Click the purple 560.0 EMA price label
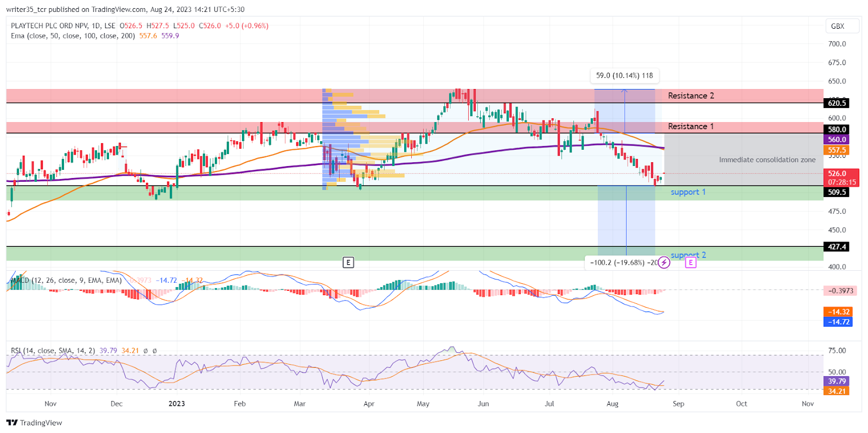Screen dimensions: 868x433 [837, 139]
